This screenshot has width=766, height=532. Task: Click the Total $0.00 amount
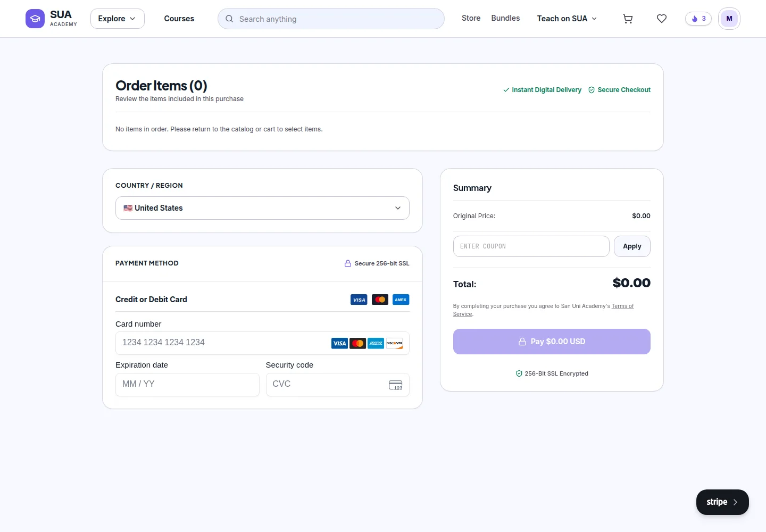click(631, 283)
